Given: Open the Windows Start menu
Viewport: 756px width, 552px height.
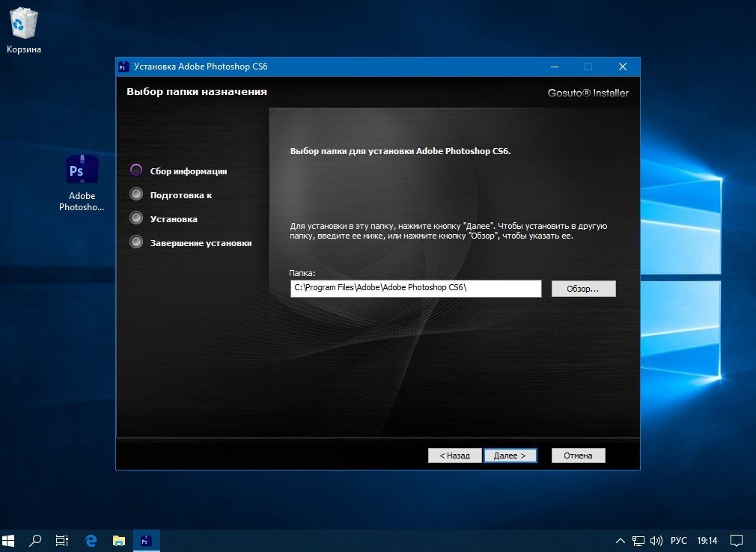Looking at the screenshot, I should [9, 541].
